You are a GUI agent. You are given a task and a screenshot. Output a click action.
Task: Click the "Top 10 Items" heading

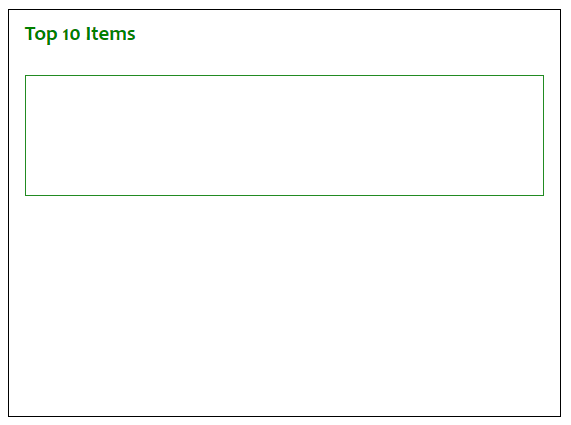(80, 34)
